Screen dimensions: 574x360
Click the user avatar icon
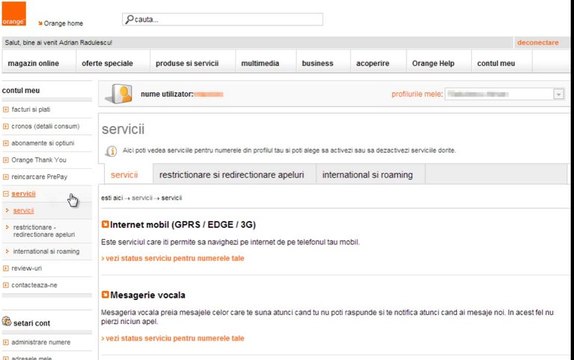pos(119,94)
